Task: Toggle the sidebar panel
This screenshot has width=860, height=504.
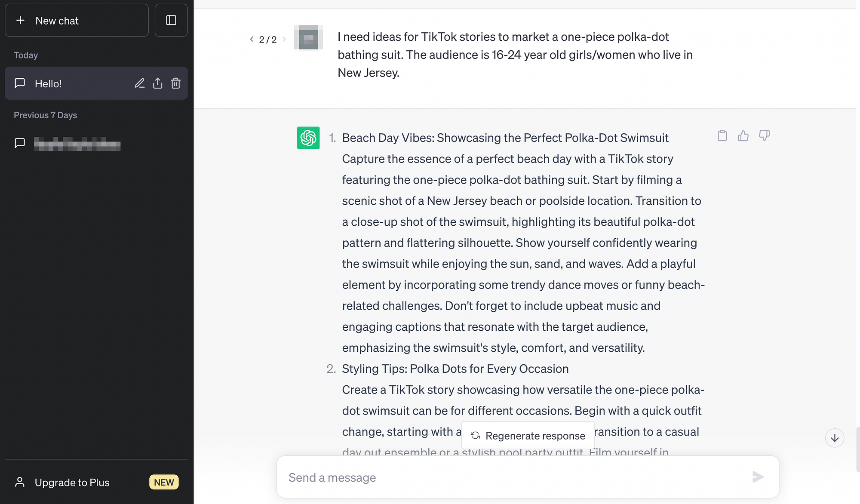Action: click(x=171, y=21)
